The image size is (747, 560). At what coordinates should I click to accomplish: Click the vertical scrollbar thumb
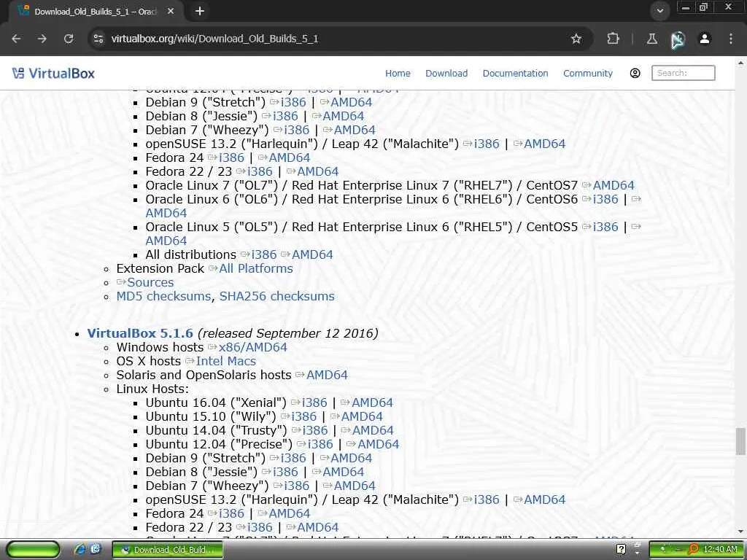(x=740, y=441)
